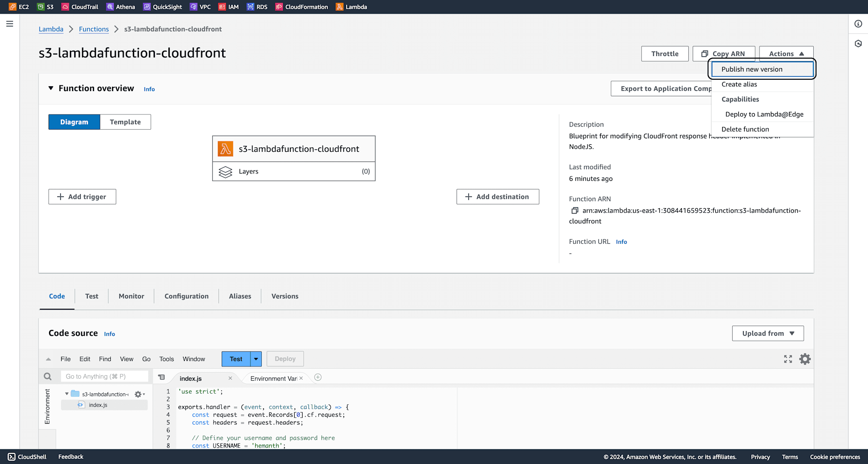The width and height of the screenshot is (868, 464).
Task: Follow the Functions breadcrumb link
Action: (94, 29)
